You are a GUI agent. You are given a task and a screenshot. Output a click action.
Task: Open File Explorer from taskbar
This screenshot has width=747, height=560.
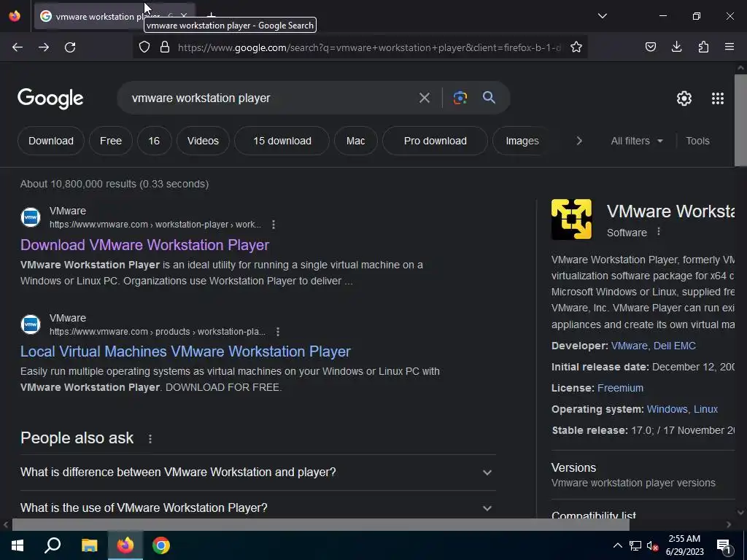click(89, 545)
